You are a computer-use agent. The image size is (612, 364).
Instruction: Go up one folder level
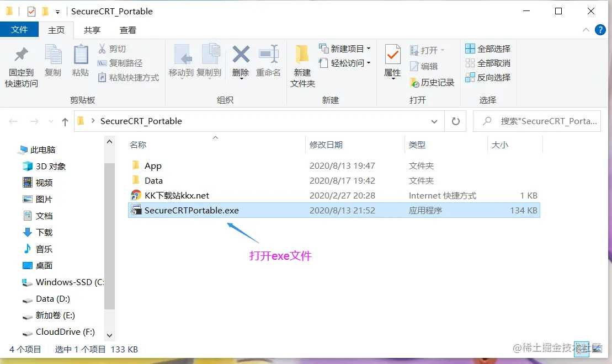pyautogui.click(x=65, y=122)
